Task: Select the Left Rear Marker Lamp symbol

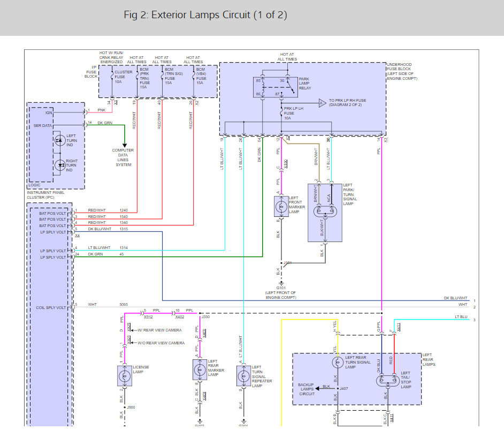Action: [x=200, y=370]
